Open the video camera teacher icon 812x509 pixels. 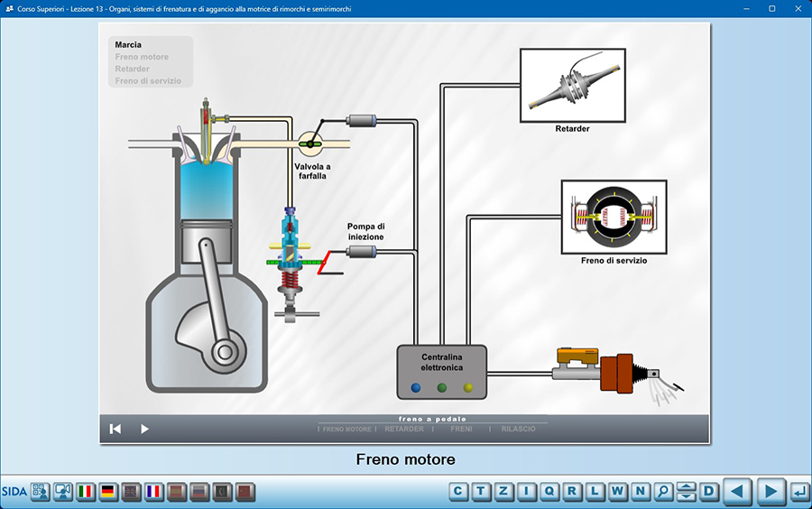point(63,492)
